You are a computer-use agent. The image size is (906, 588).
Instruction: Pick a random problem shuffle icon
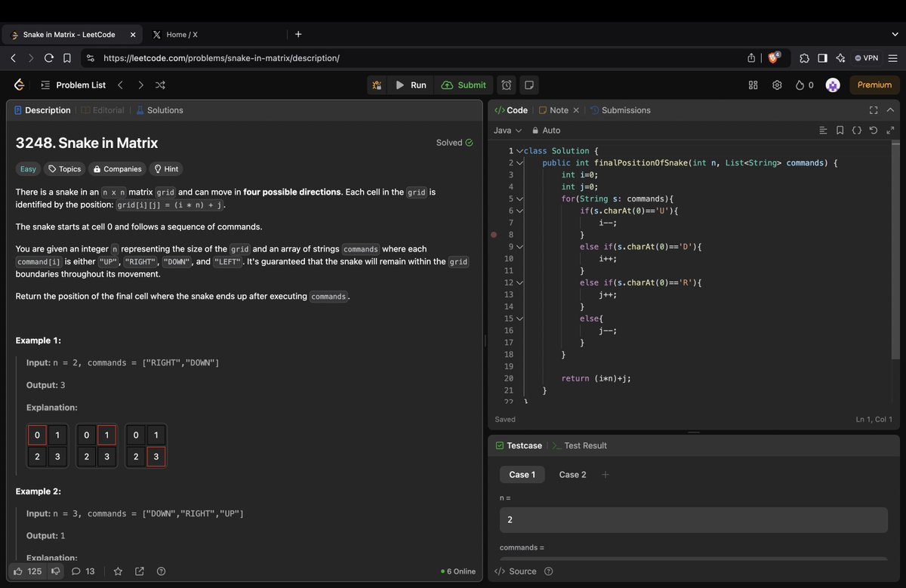click(x=160, y=85)
